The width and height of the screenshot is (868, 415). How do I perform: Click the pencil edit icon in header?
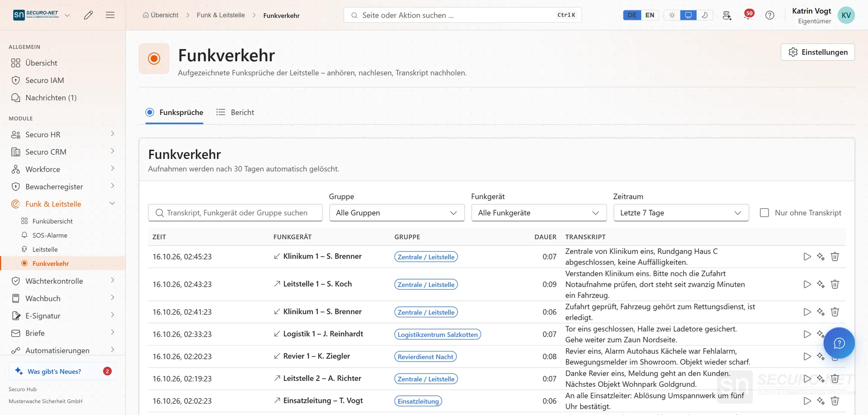pos(89,15)
